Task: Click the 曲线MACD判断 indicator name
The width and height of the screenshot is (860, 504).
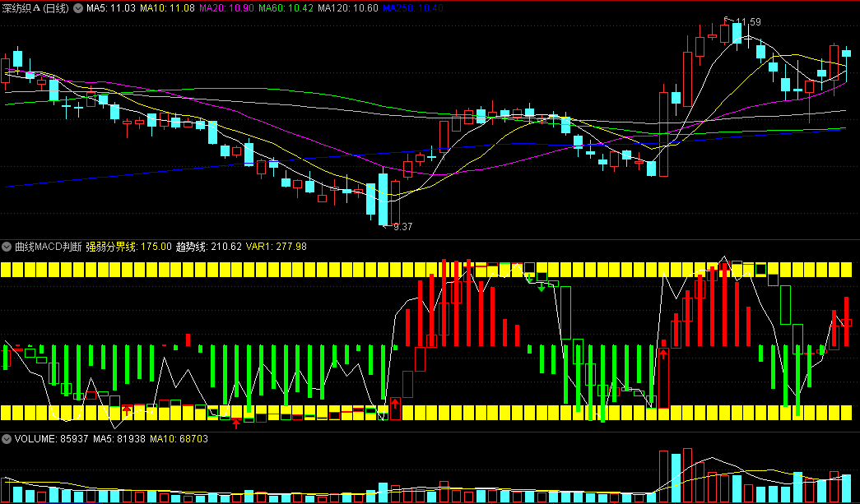Action: (x=49, y=247)
